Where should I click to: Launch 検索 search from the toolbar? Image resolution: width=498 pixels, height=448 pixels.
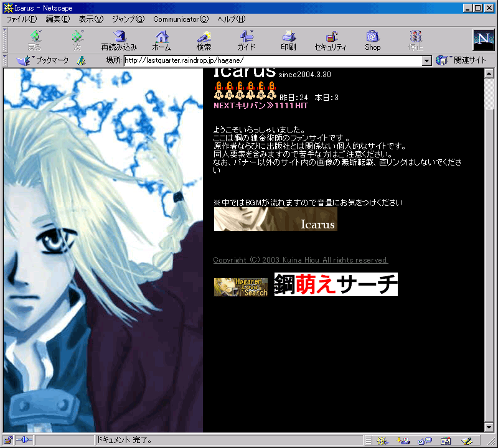pyautogui.click(x=204, y=40)
